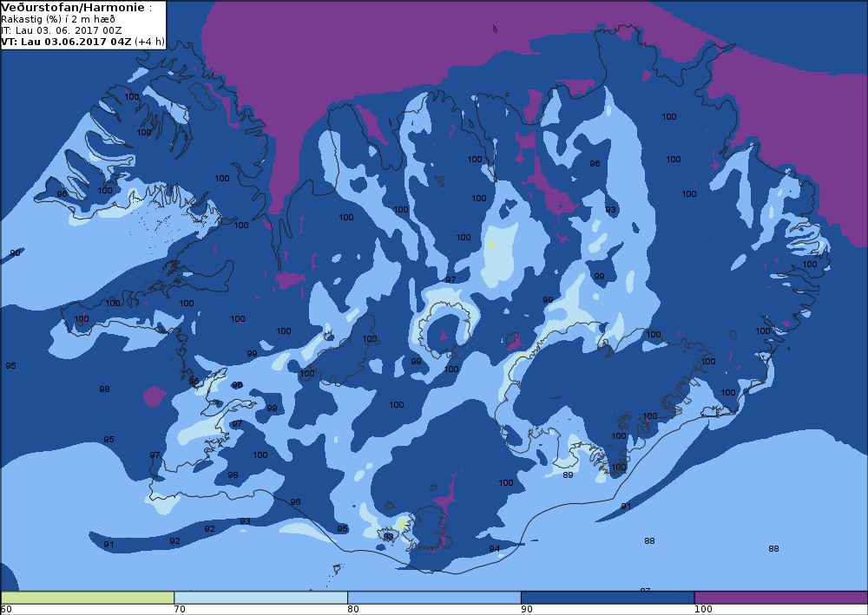Click the "94" humidity value on the map

[x=495, y=548]
